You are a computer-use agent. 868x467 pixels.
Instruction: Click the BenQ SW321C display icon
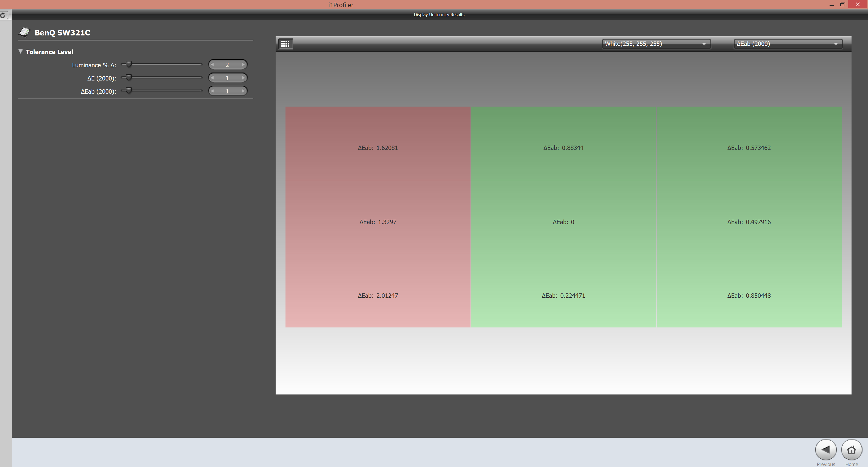click(25, 32)
